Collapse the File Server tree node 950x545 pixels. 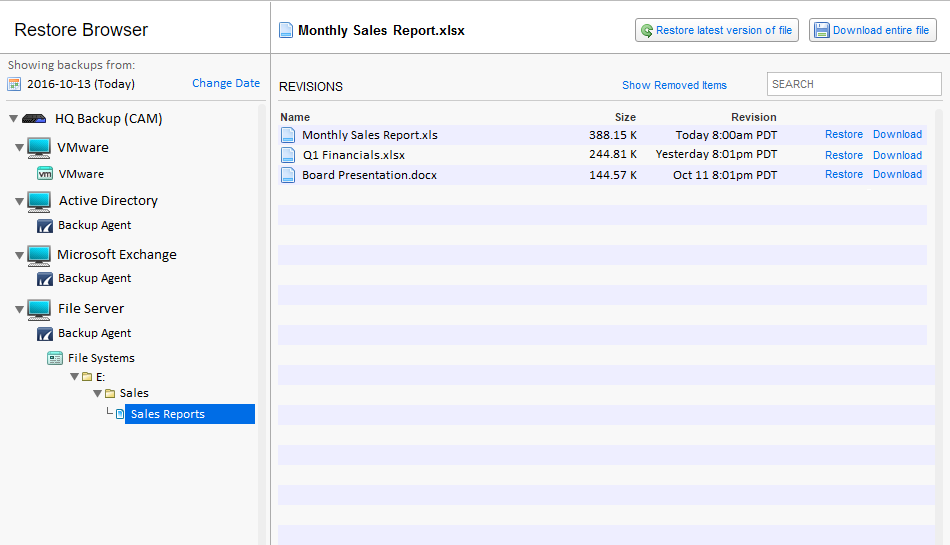pyautogui.click(x=19, y=309)
